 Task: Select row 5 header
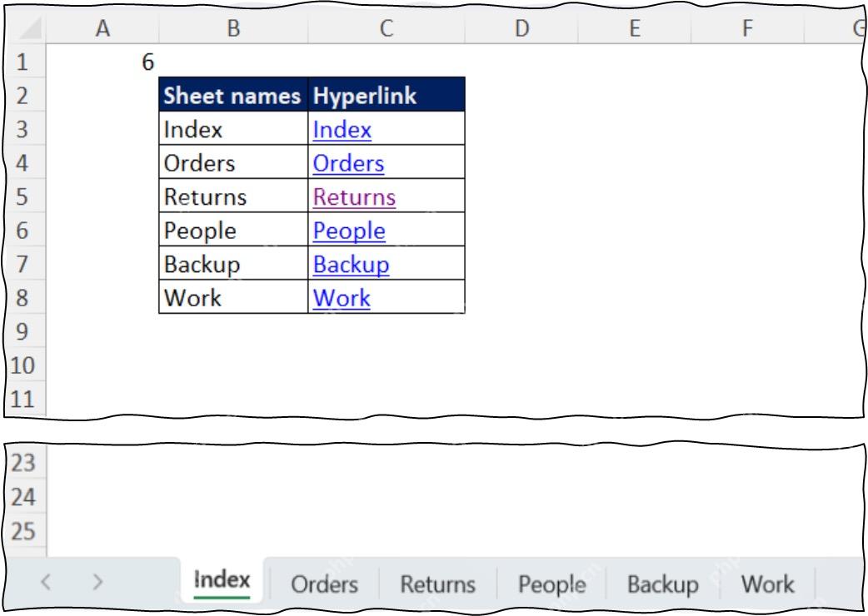coord(22,196)
